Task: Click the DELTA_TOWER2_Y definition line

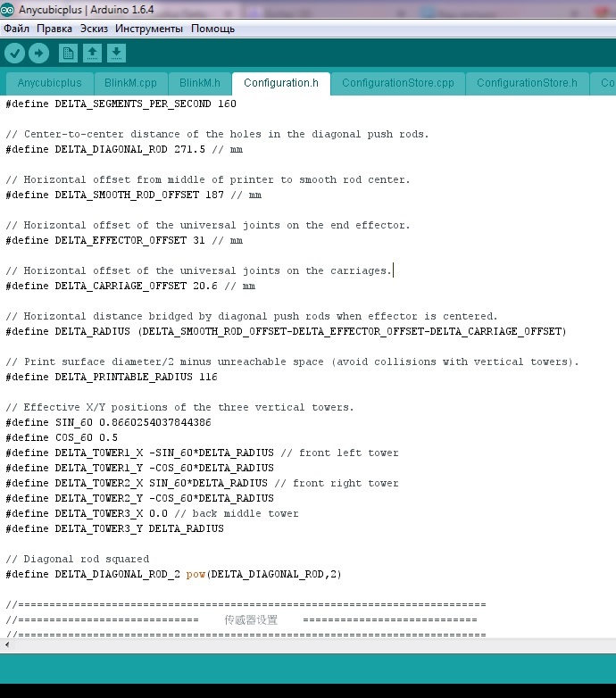Action: [x=139, y=498]
